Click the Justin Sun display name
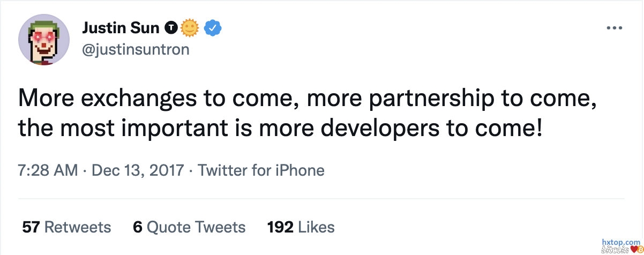The width and height of the screenshot is (644, 255). tap(121, 27)
